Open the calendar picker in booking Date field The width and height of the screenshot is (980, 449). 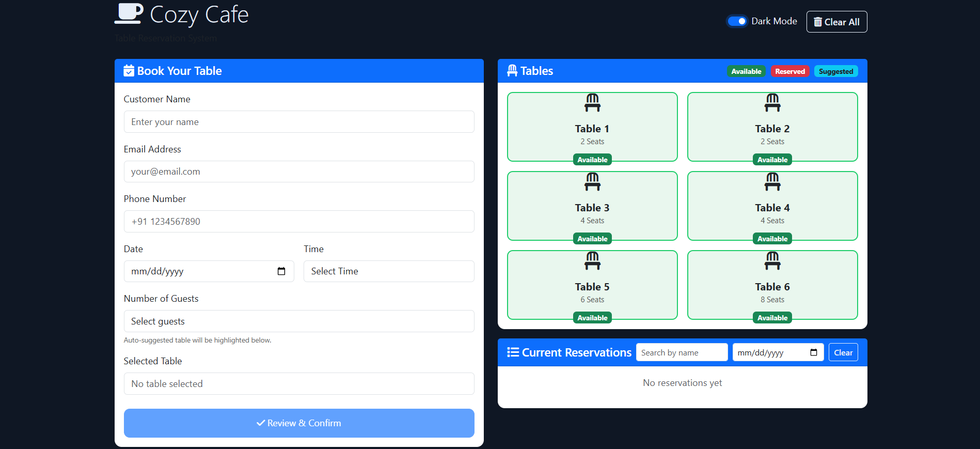point(281,271)
